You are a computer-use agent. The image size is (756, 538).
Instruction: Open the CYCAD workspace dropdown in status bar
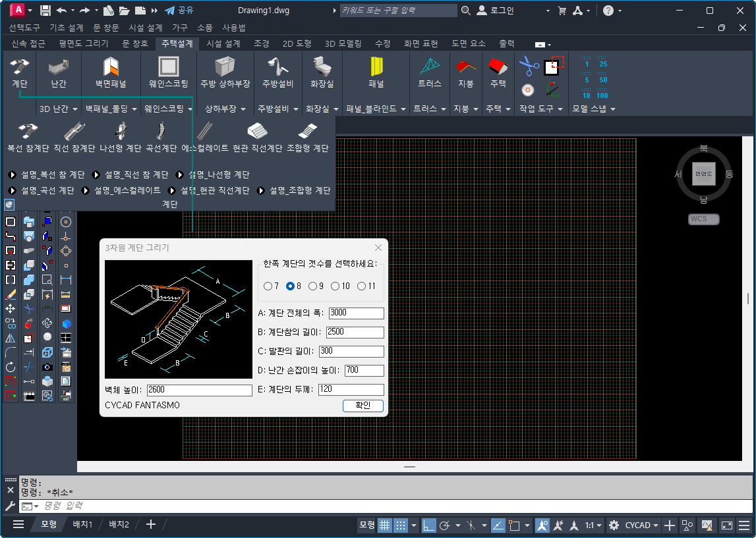pyautogui.click(x=642, y=525)
